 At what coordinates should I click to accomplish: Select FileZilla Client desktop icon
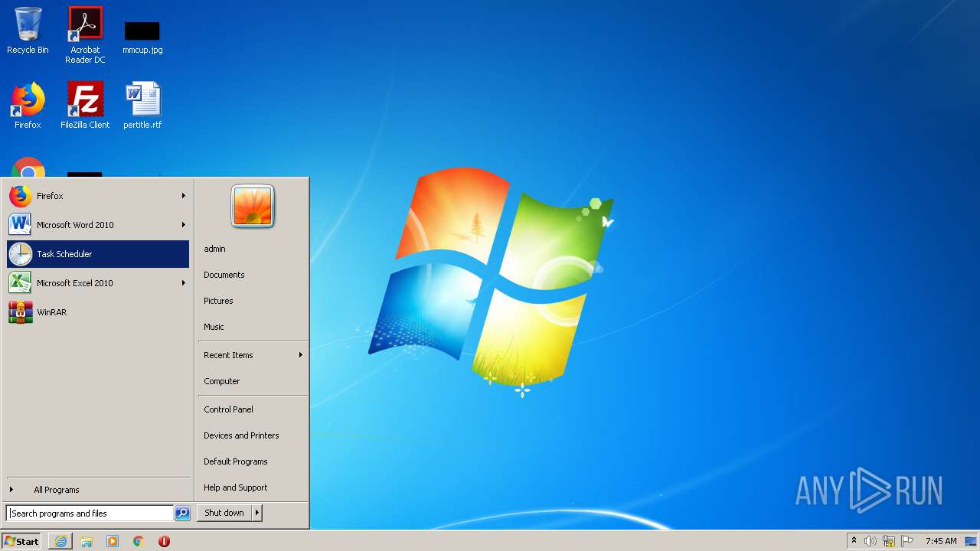tap(85, 106)
